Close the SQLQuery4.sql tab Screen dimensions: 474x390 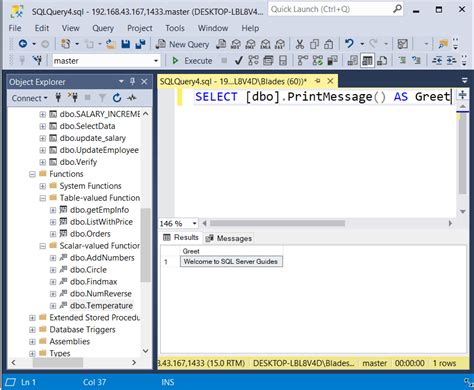[x=330, y=81]
